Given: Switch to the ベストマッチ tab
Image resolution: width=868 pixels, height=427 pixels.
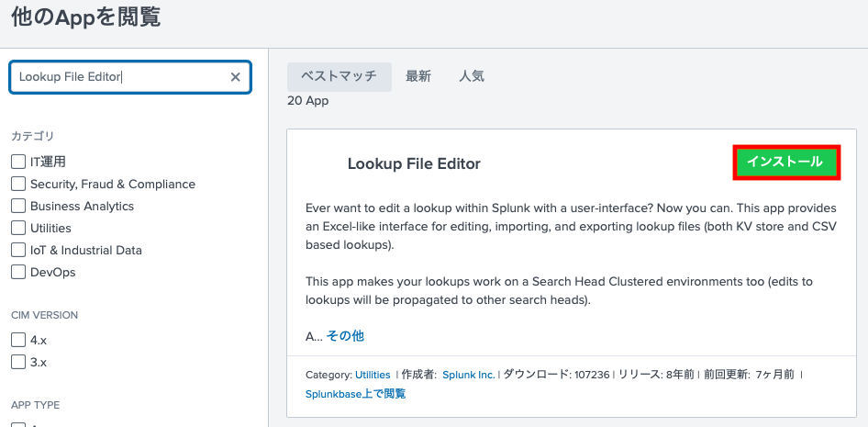Looking at the screenshot, I should point(339,76).
